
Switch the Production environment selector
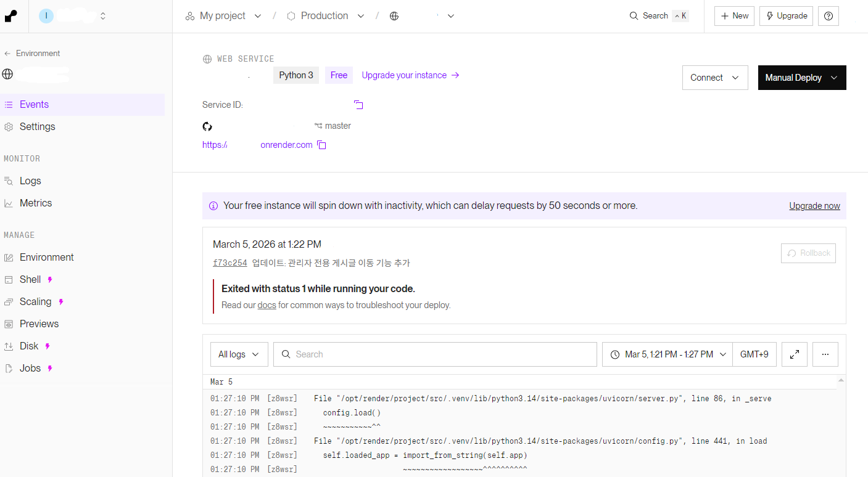tap(326, 16)
